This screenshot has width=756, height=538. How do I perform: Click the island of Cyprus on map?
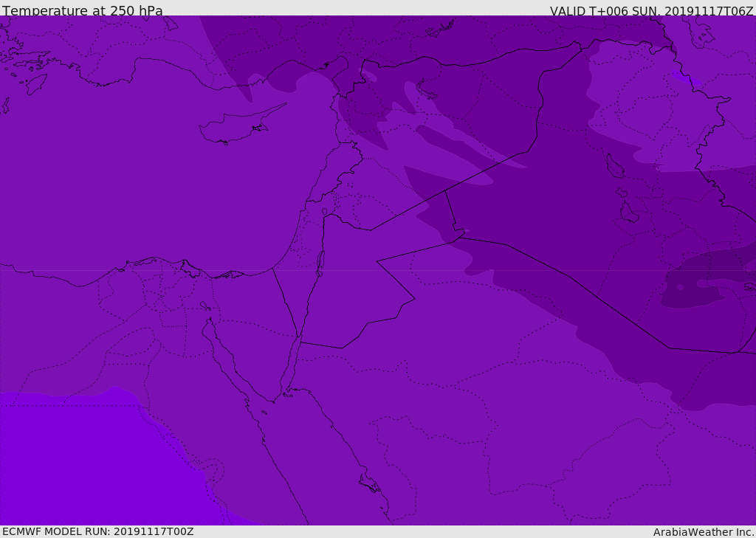point(238,127)
